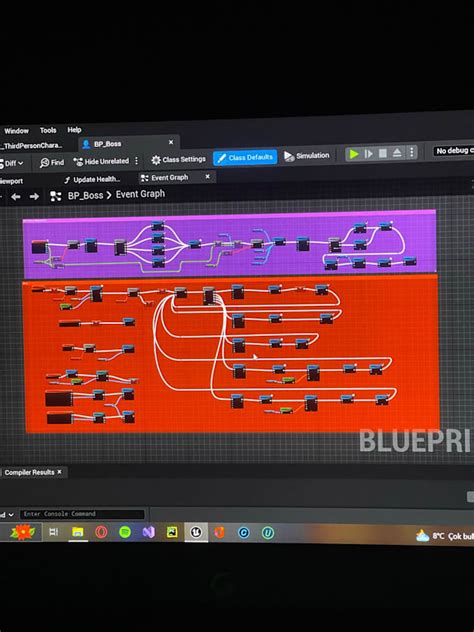Open the Window menu
The image size is (474, 632).
tap(17, 131)
